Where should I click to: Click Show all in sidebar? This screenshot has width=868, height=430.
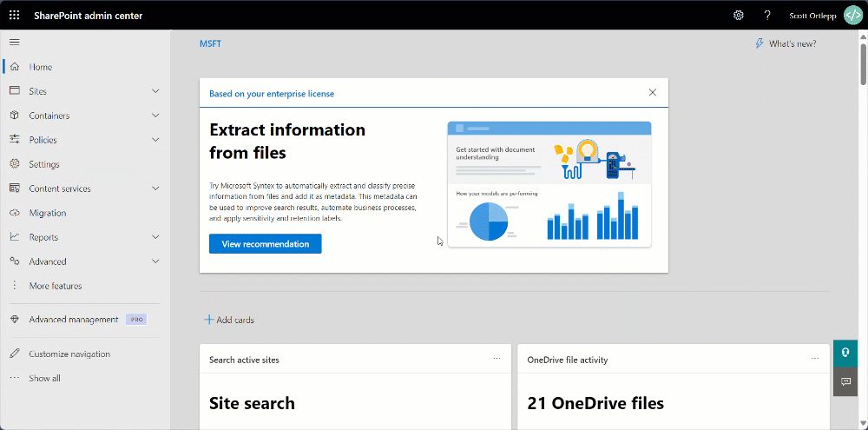[45, 379]
